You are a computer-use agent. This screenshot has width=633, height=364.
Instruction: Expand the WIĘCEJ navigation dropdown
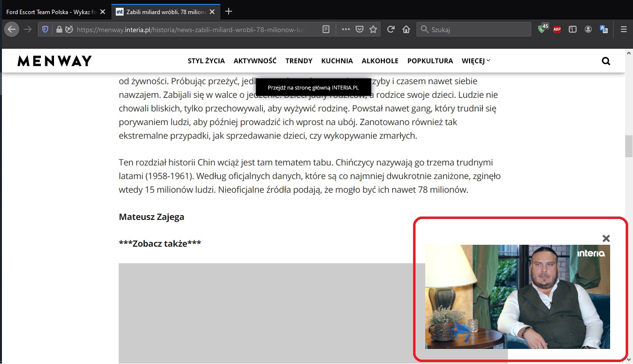(x=476, y=61)
